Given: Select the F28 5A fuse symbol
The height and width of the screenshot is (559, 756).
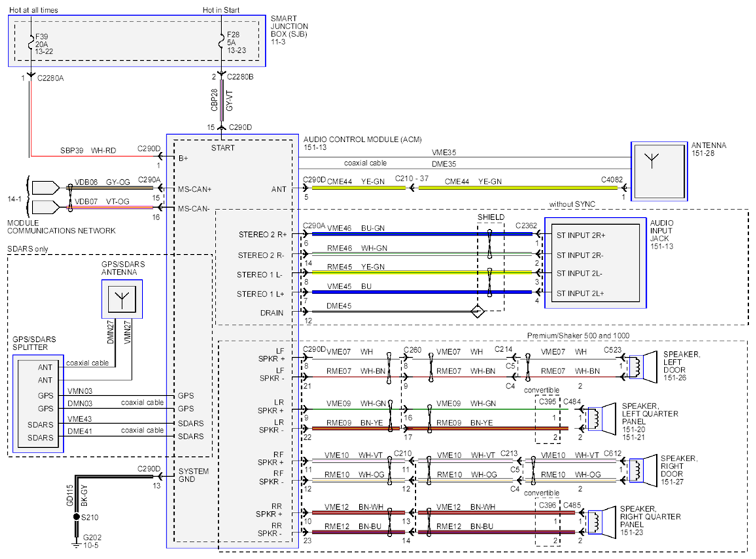Looking at the screenshot, I should 221,42.
